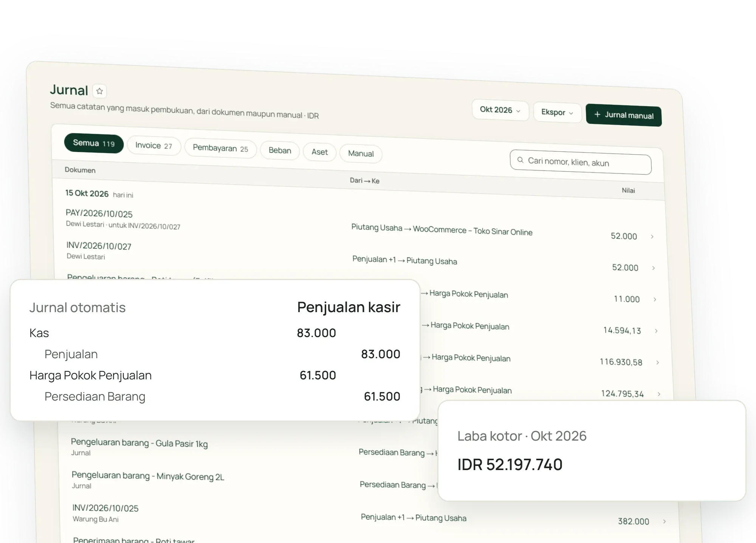756x543 pixels.
Task: Focus the Cari nomor, klien, akun field
Action: 580,162
